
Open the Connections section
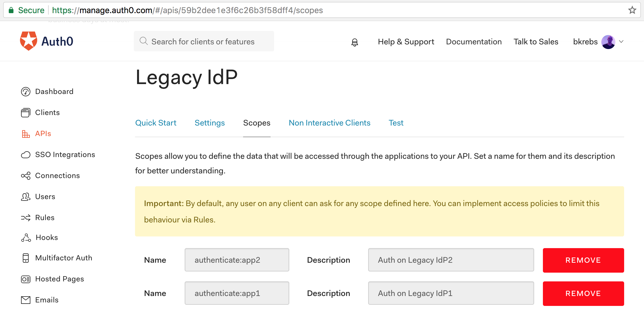(x=58, y=176)
